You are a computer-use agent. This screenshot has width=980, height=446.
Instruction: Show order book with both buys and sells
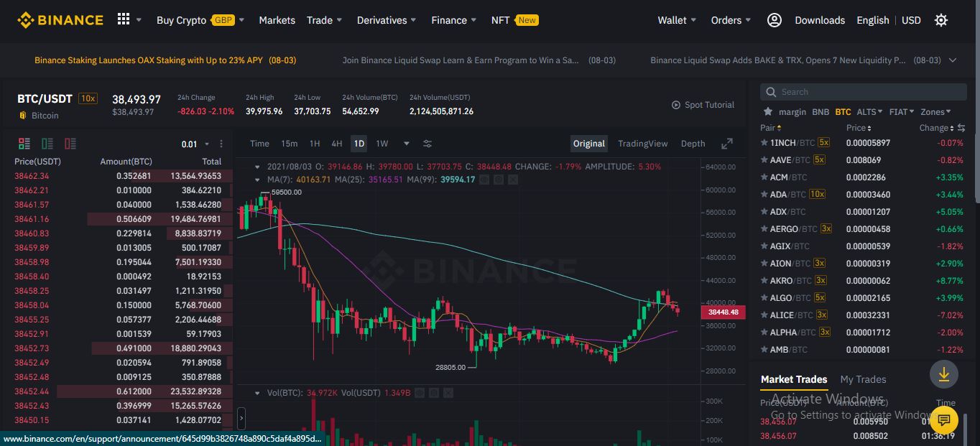[24, 144]
